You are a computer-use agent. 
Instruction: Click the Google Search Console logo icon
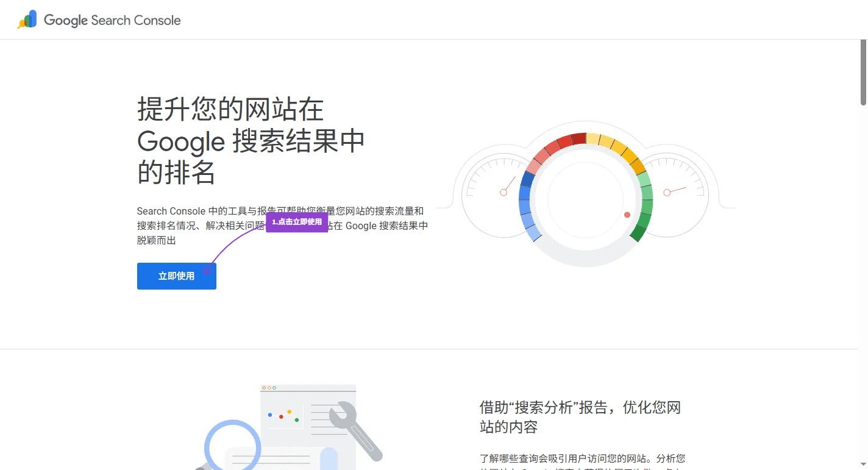tap(27, 20)
